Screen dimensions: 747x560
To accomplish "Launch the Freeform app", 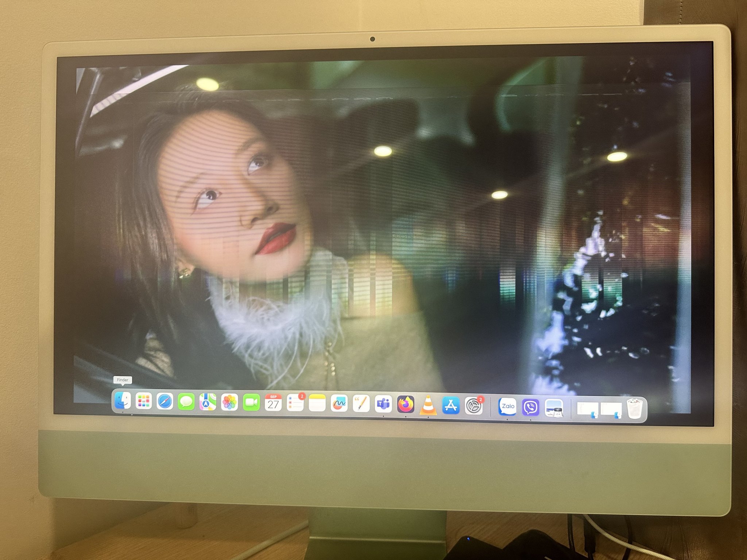I will 339,404.
